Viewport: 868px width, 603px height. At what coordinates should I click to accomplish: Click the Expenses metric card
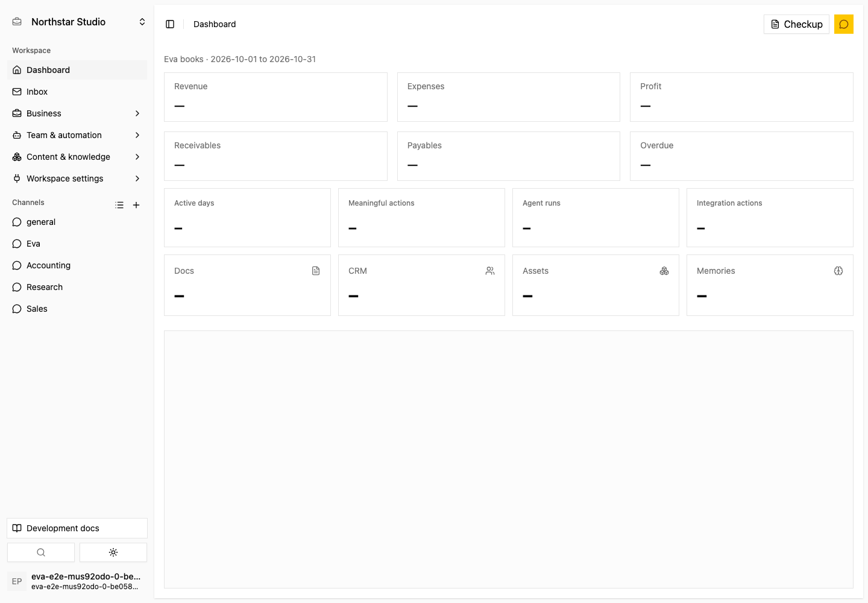pos(509,97)
